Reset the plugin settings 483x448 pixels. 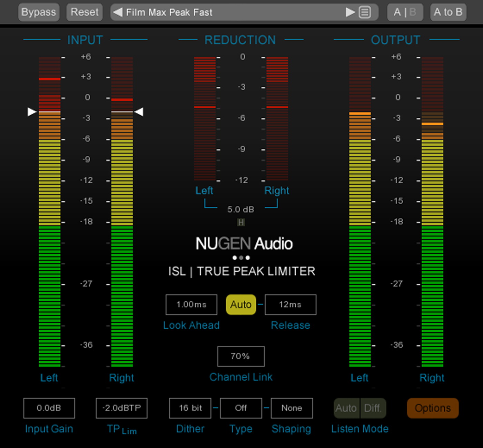[85, 12]
